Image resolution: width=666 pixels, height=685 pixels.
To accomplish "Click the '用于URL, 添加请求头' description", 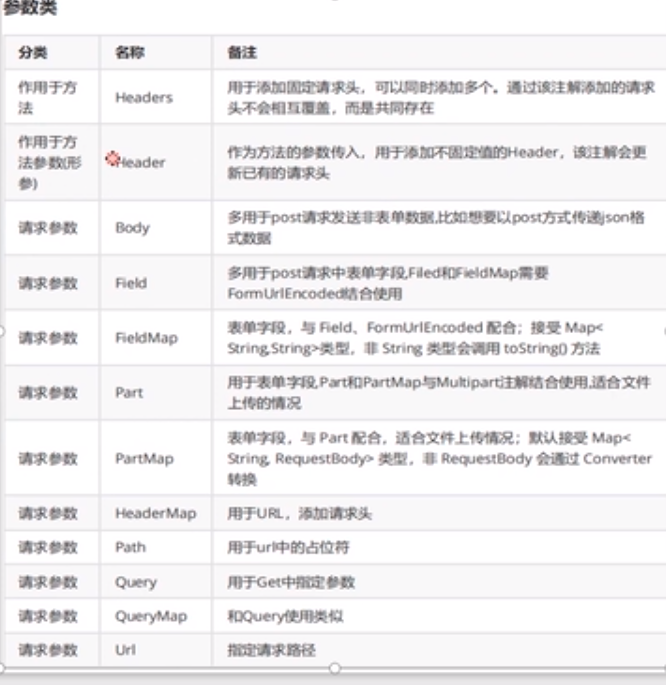I will [x=300, y=513].
